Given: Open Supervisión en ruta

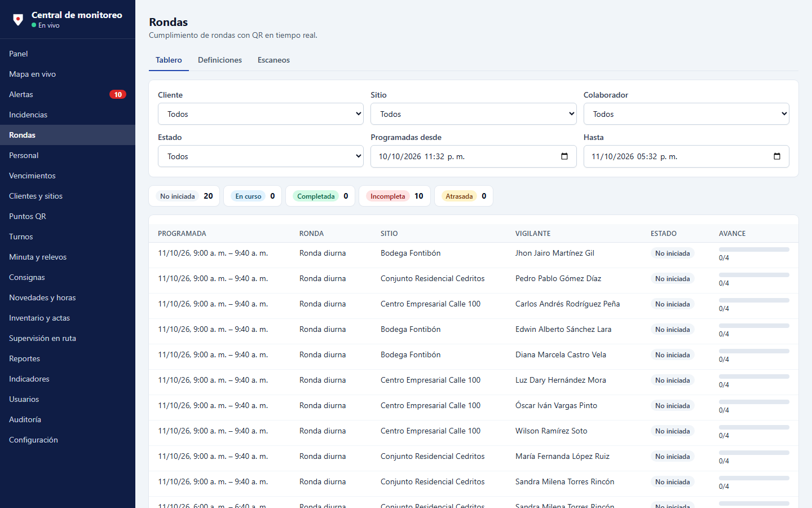Looking at the screenshot, I should (68, 338).
